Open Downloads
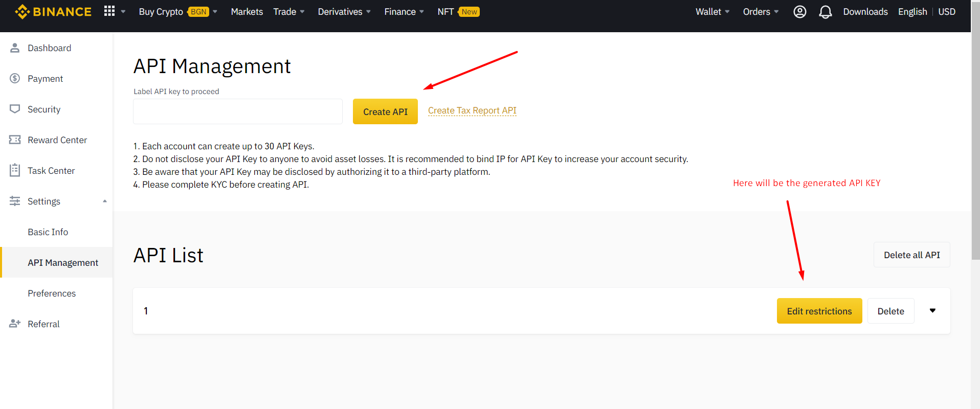 pos(865,12)
